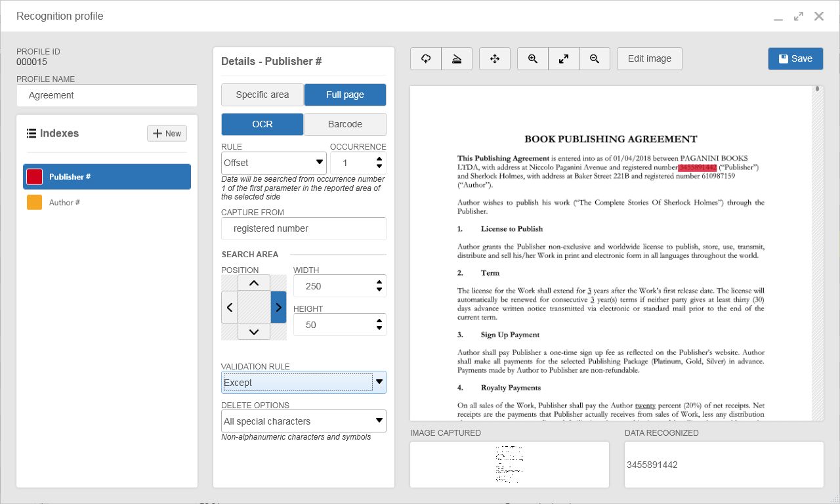Open Delete options dropdown list

304,421
